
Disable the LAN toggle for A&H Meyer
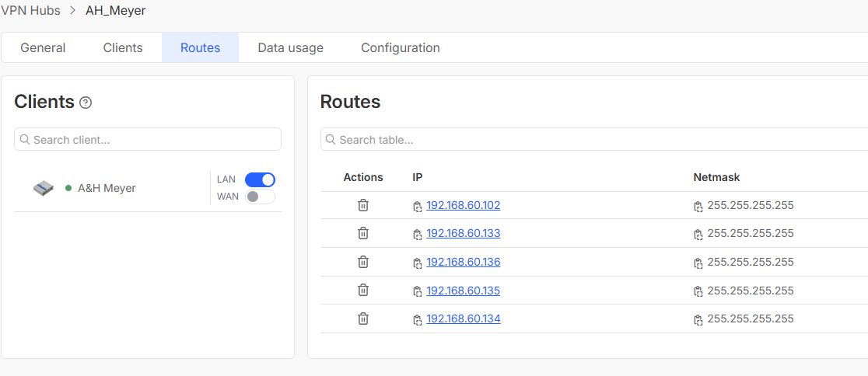point(260,179)
